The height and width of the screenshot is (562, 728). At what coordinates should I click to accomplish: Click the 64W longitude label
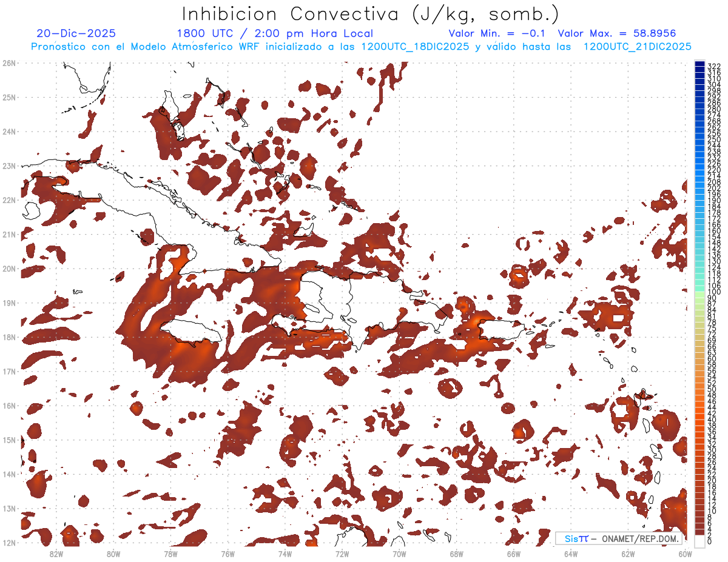(571, 554)
